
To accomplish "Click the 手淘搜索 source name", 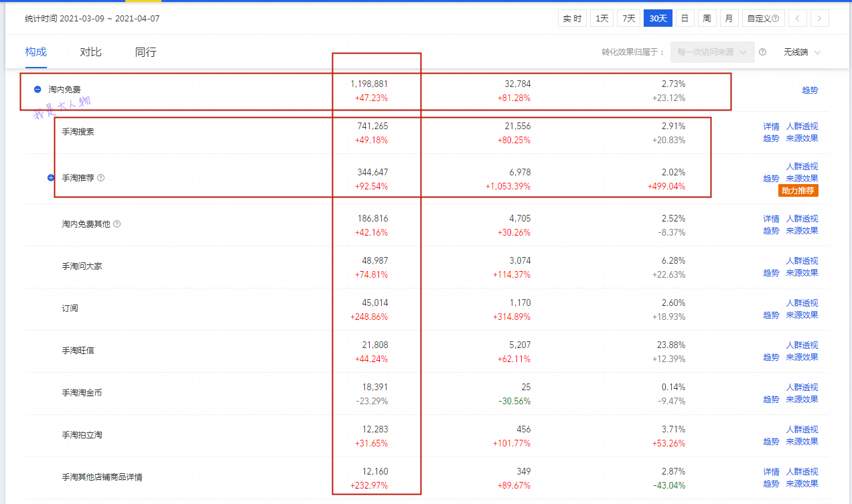I will (78, 132).
